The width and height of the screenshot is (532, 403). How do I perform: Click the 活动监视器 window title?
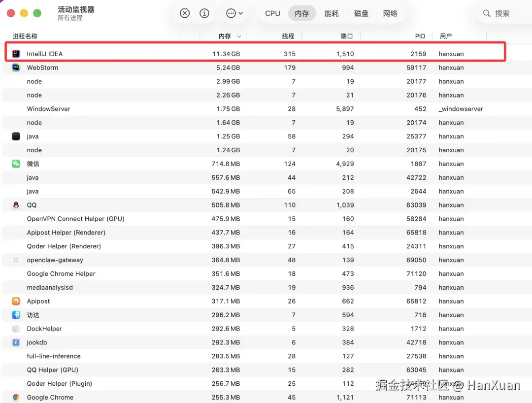(76, 9)
